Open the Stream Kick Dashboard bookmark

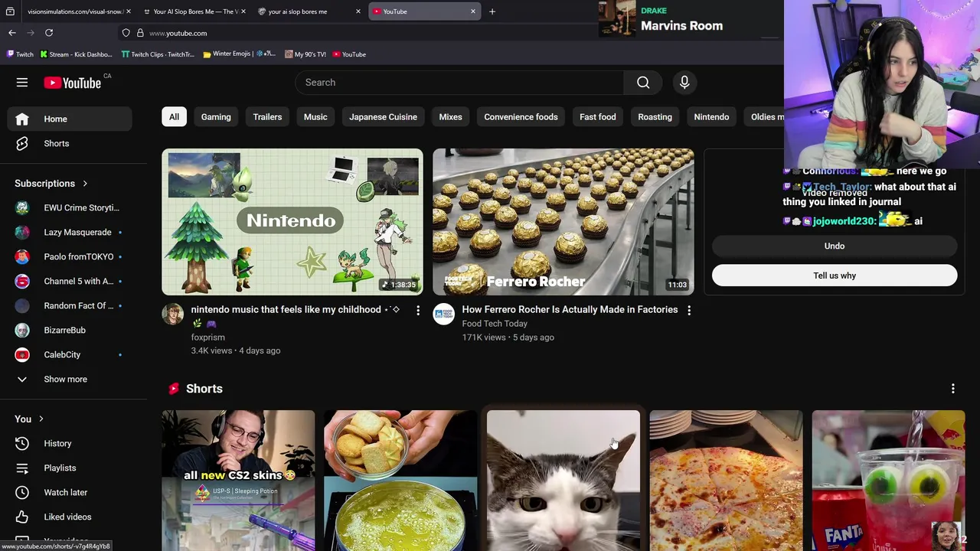click(76, 54)
